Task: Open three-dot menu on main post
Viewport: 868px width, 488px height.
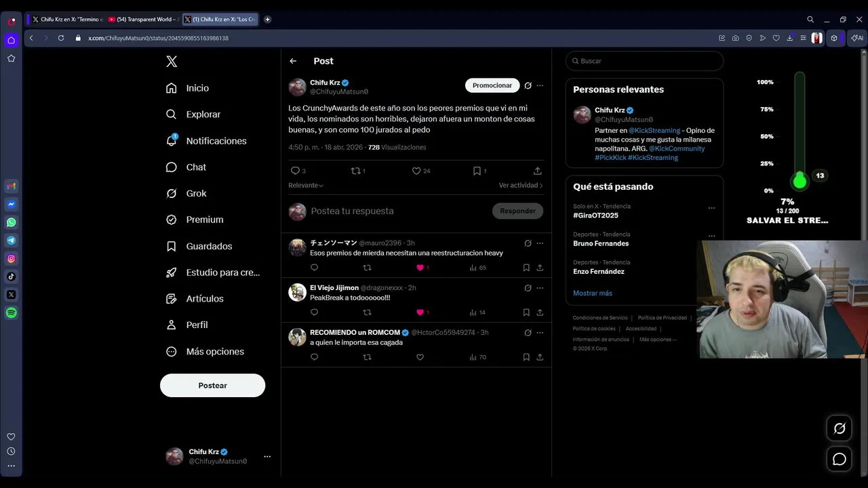Action: (540, 85)
